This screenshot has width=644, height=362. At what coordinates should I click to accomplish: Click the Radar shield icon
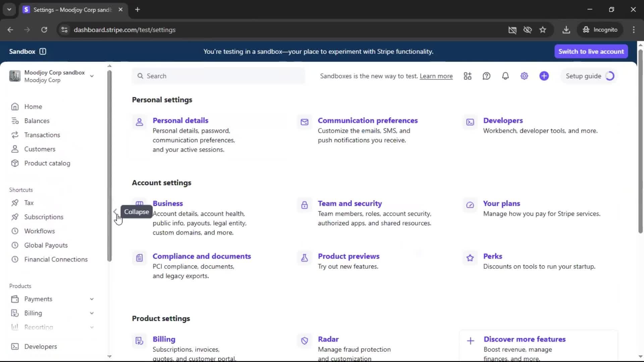305,341
